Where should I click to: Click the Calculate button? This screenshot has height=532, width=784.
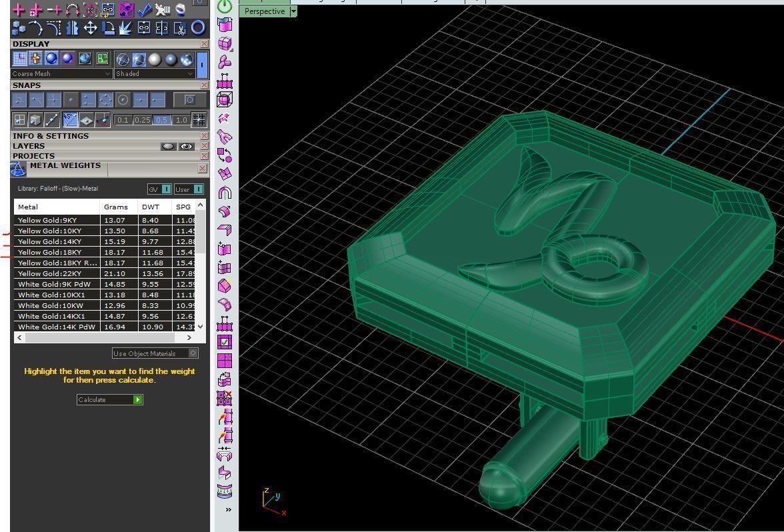pos(110,399)
